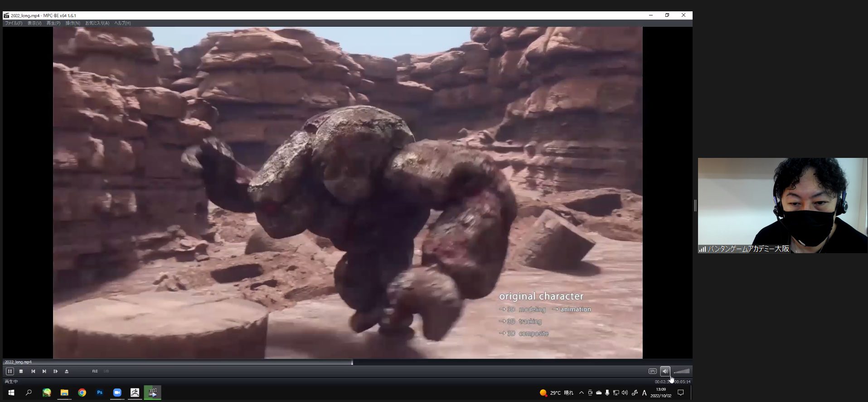868x402 pixels.
Task: Toggle the GPU decoding indicator
Action: [x=653, y=371]
